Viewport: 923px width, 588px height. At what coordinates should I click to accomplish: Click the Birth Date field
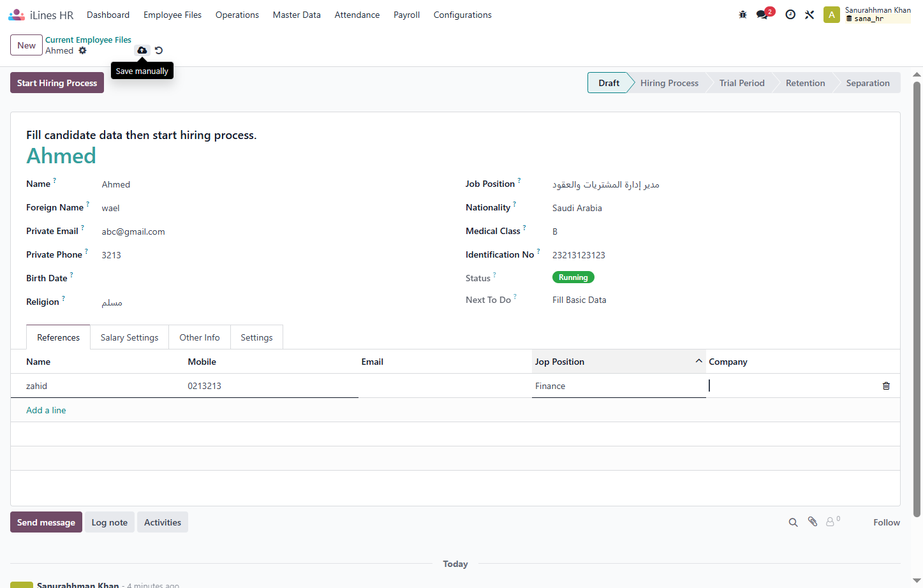[x=273, y=279]
